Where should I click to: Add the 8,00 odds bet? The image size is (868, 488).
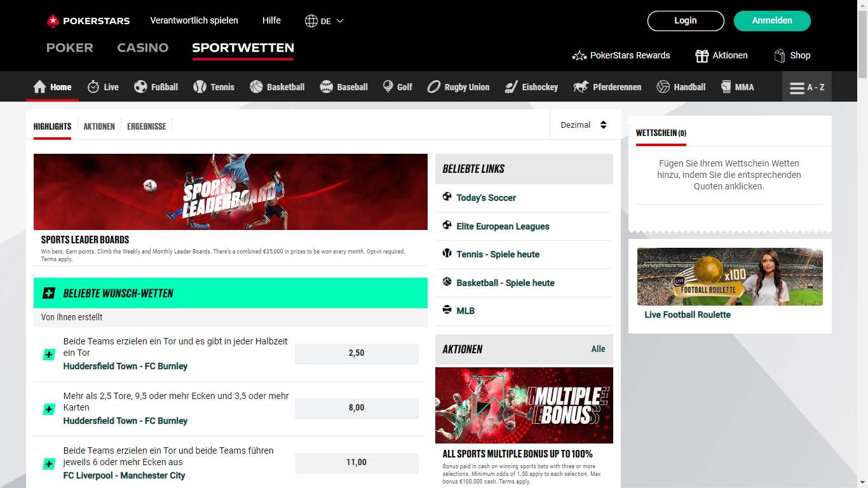coord(356,408)
